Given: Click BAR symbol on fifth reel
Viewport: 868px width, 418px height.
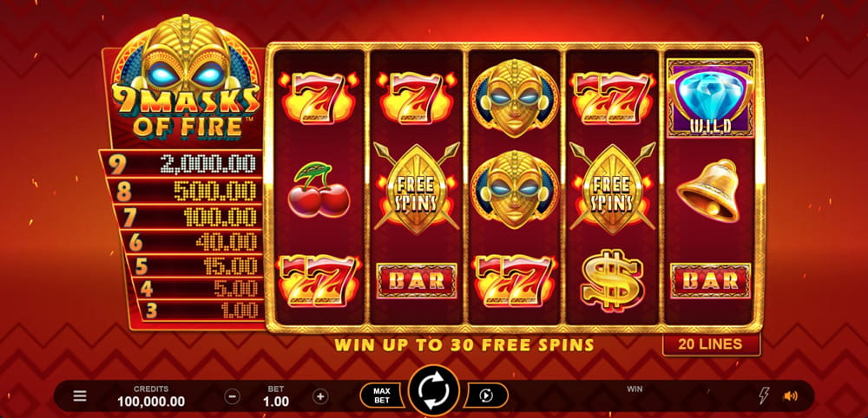Looking at the screenshot, I should click(710, 281).
